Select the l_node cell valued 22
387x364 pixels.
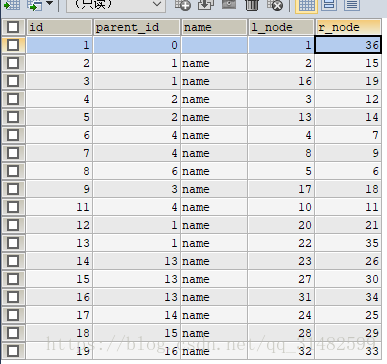click(x=281, y=243)
